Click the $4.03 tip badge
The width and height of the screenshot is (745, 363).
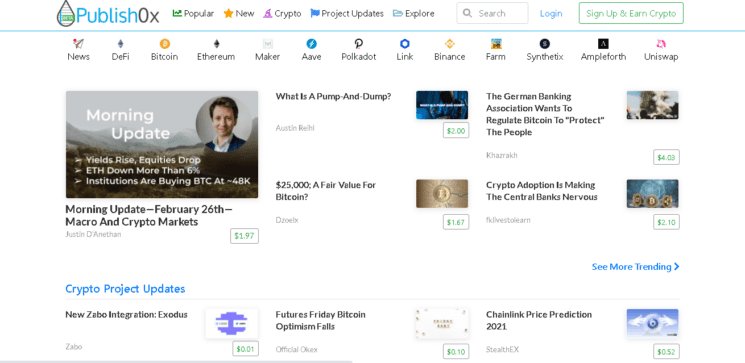666,157
